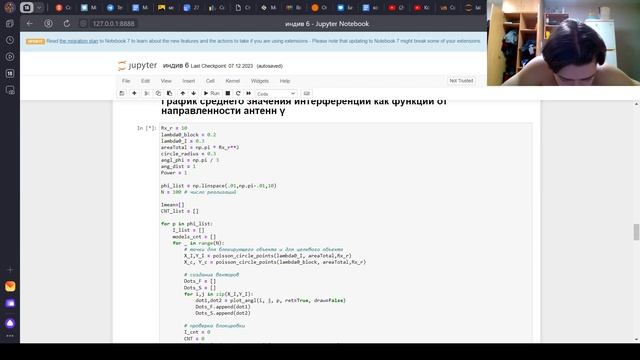Open the File menu
The image size is (640, 360).
(x=126, y=81)
